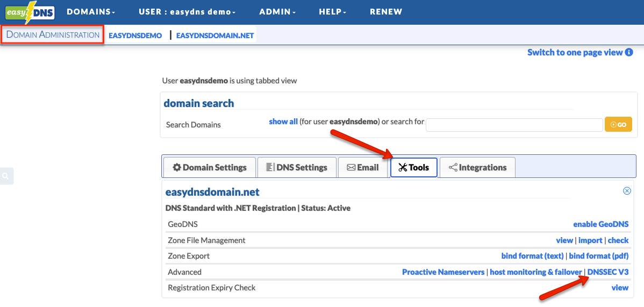
Task: Click the easyDNS logo
Action: (x=30, y=12)
